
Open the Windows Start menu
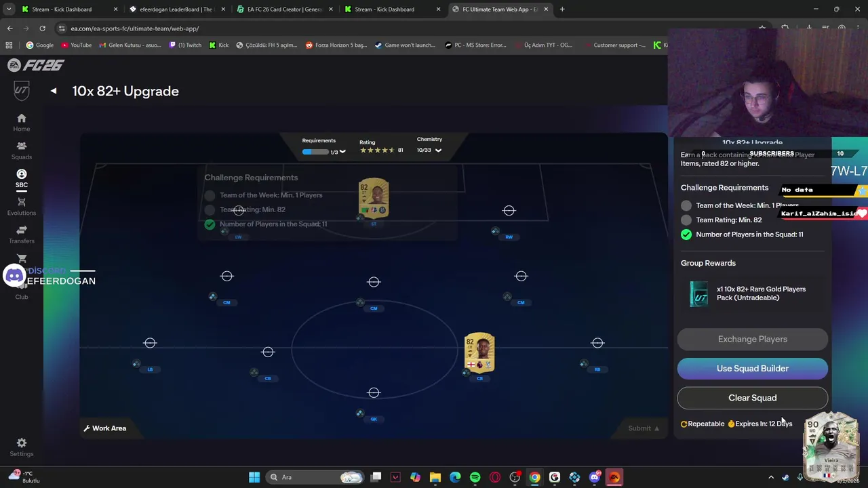254,477
